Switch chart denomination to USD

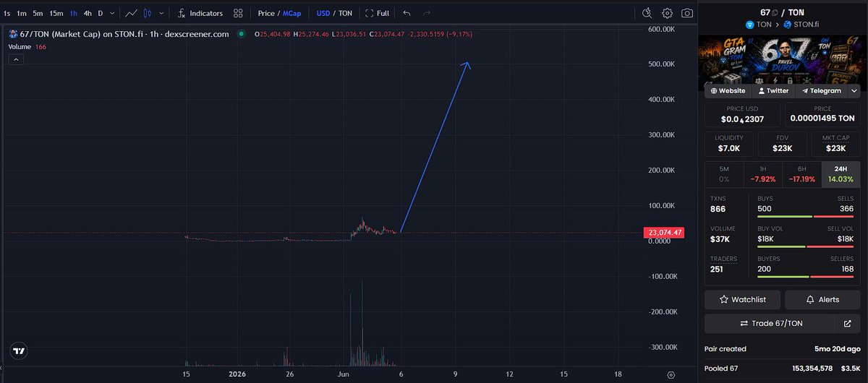point(323,13)
